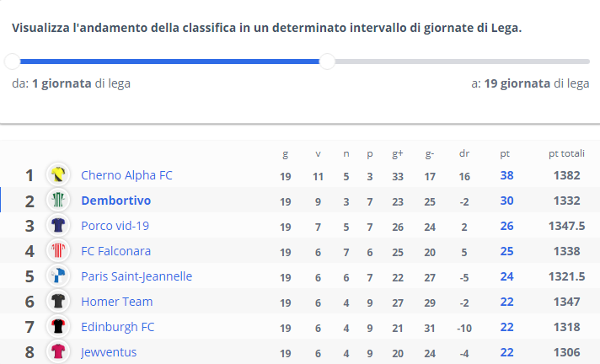The width and height of the screenshot is (600, 364).
Task: Click Cherno Alpha FC yellow jersey icon
Action: [x=58, y=175]
